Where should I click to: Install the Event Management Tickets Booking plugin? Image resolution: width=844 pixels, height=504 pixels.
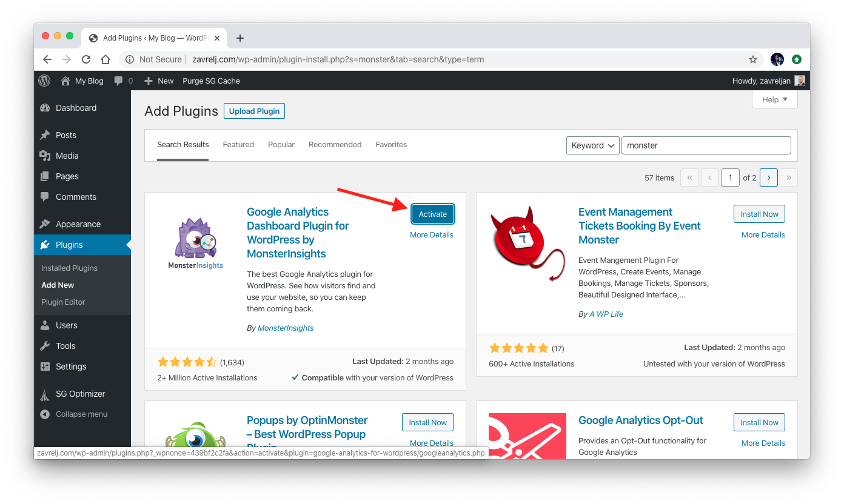[x=759, y=214]
